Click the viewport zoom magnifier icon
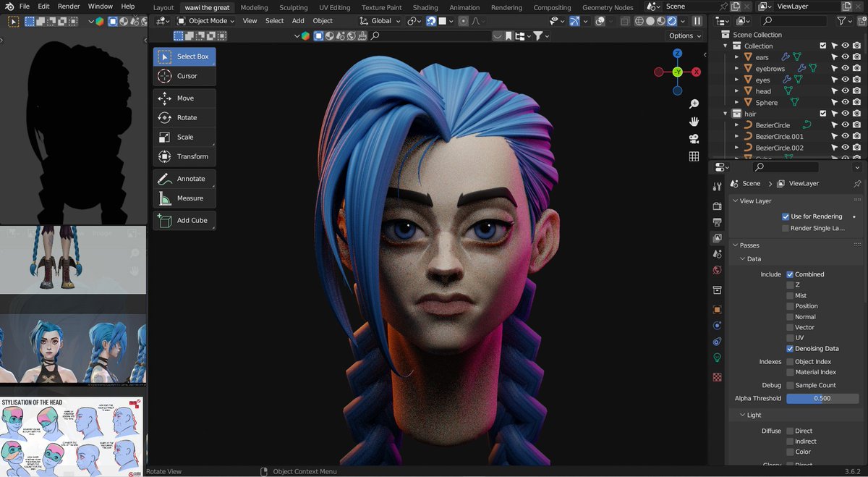 [694, 104]
